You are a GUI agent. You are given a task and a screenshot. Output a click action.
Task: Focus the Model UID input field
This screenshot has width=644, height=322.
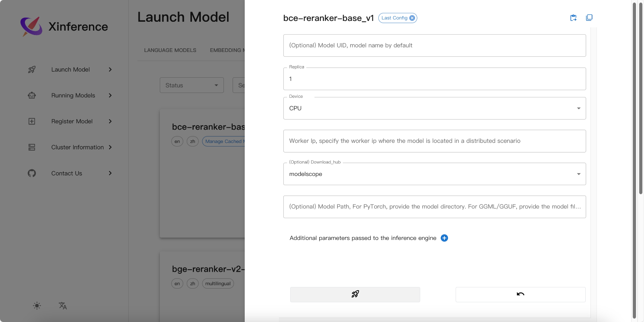435,45
